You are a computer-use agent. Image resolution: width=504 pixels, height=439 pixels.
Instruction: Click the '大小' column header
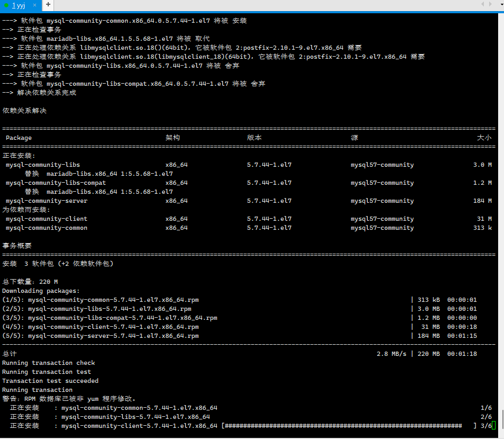[484, 138]
